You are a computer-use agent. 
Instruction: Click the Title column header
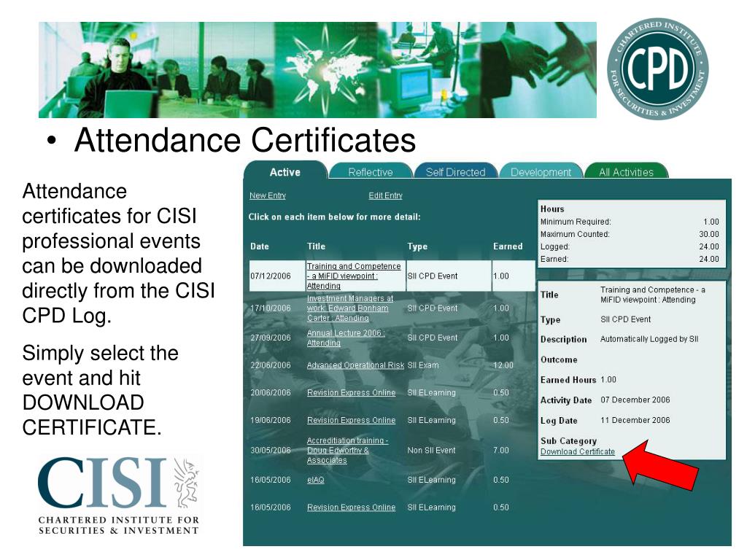point(316,246)
